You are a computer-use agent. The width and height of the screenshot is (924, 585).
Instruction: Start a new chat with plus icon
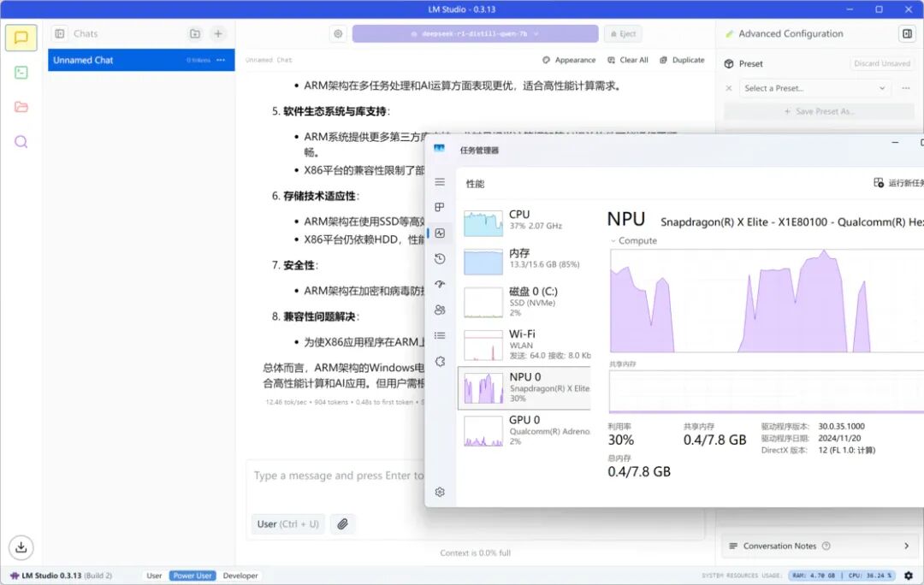218,34
